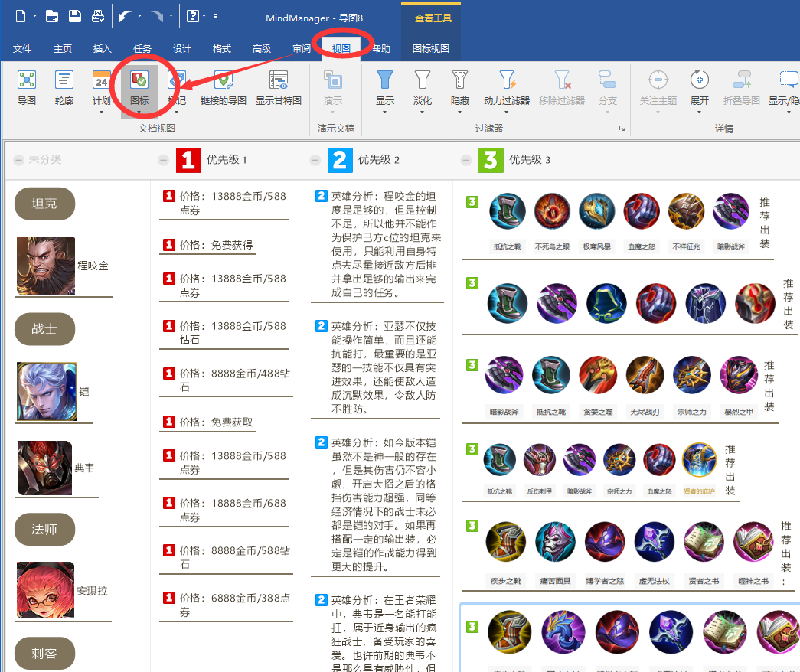Click 移除过滤器 remove filter
The width and height of the screenshot is (800, 672).
[562, 88]
